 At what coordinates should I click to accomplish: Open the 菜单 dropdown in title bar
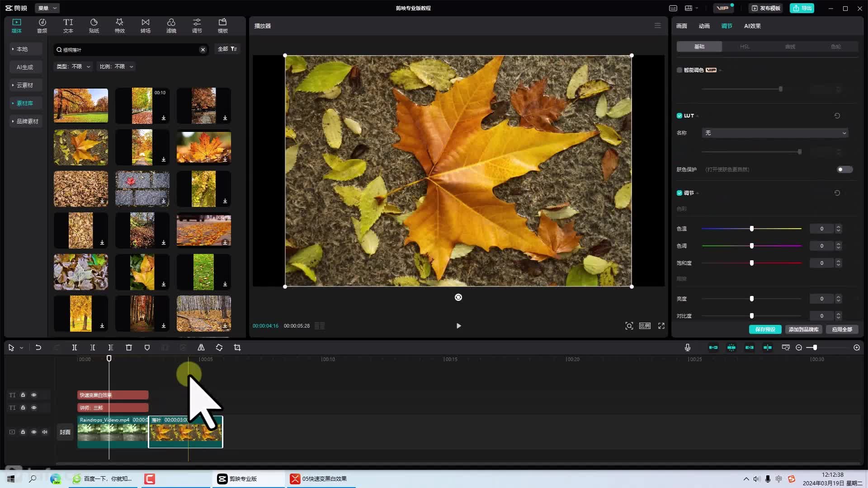pyautogui.click(x=47, y=8)
